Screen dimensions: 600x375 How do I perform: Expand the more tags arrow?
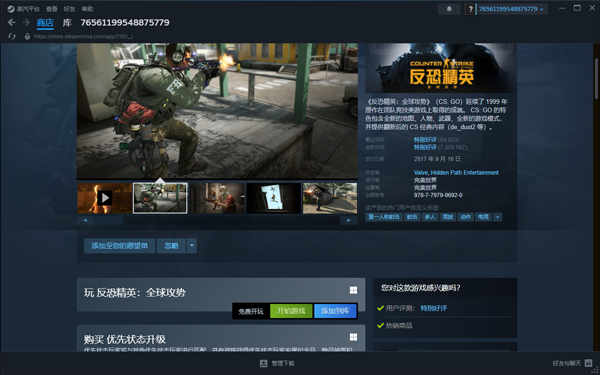pos(497,217)
